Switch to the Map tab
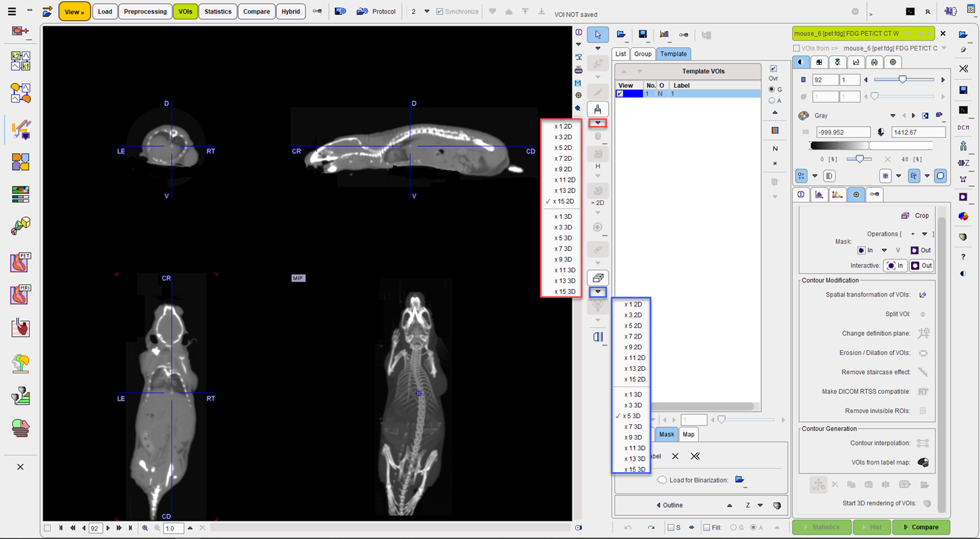This screenshot has height=539, width=980. pos(688,434)
